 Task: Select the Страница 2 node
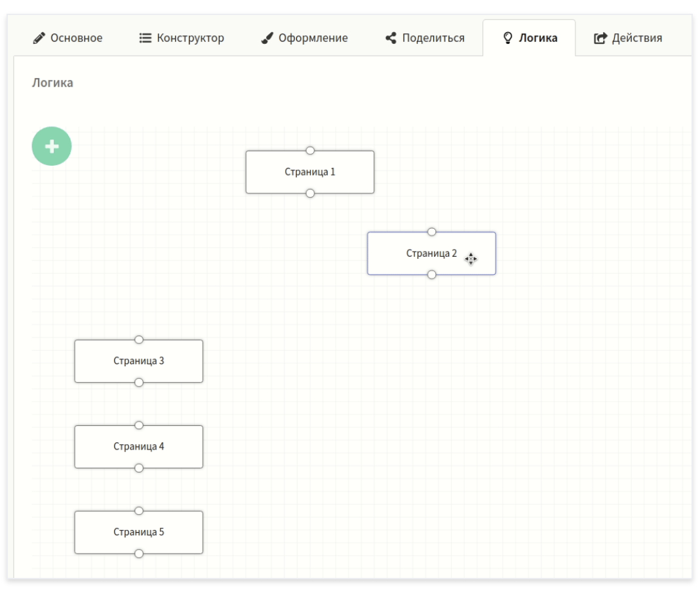pos(419,254)
